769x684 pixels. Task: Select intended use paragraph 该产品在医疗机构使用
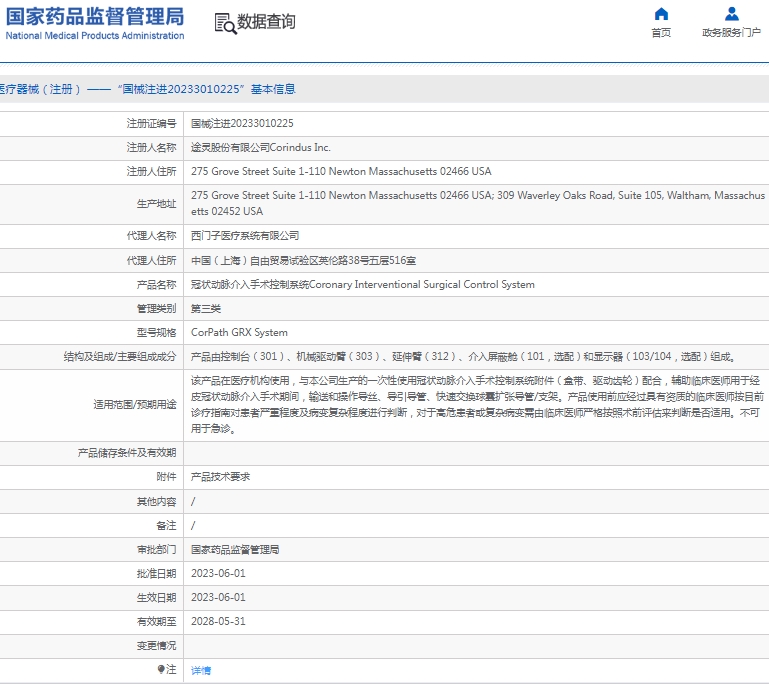(478, 405)
